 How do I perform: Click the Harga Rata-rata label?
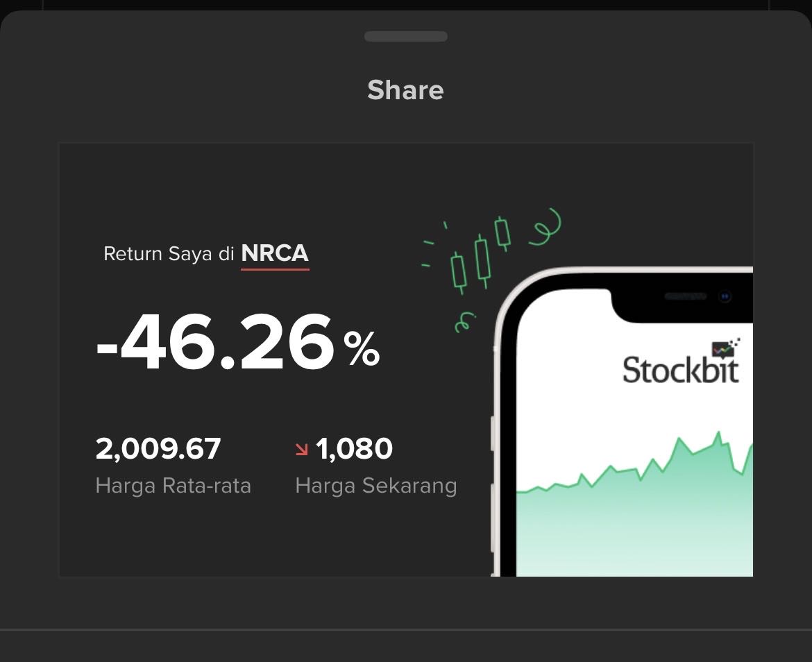point(173,486)
